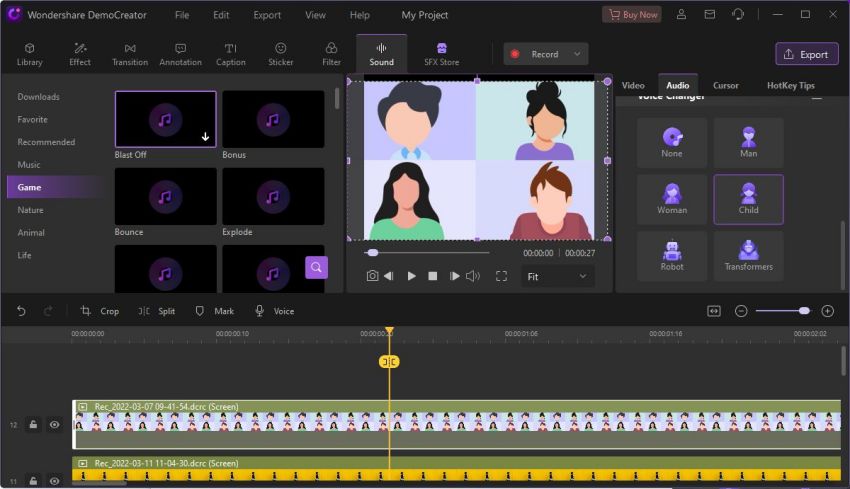Switch to the Cursor properties tab
850x489 pixels.
[725, 85]
